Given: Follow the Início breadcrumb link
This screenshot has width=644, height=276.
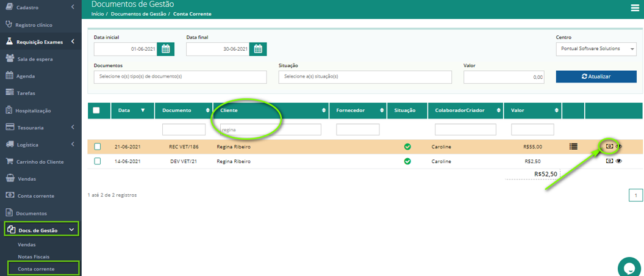Looking at the screenshot, I should coord(98,14).
